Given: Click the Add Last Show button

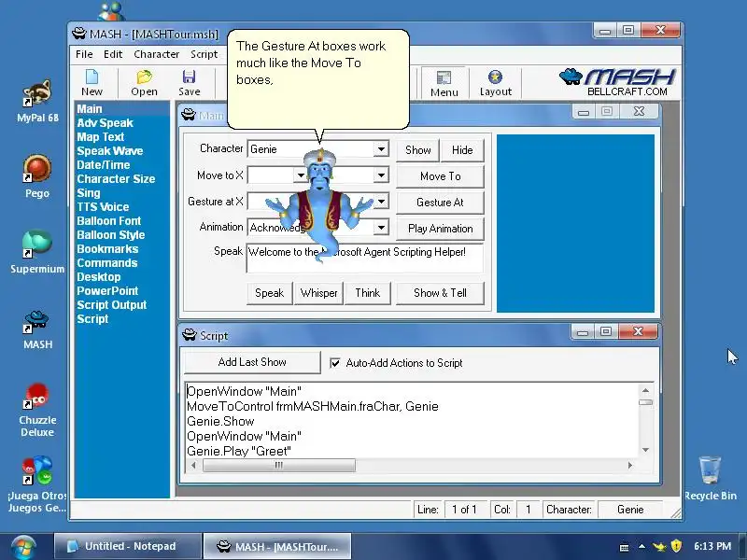Looking at the screenshot, I should [252, 362].
